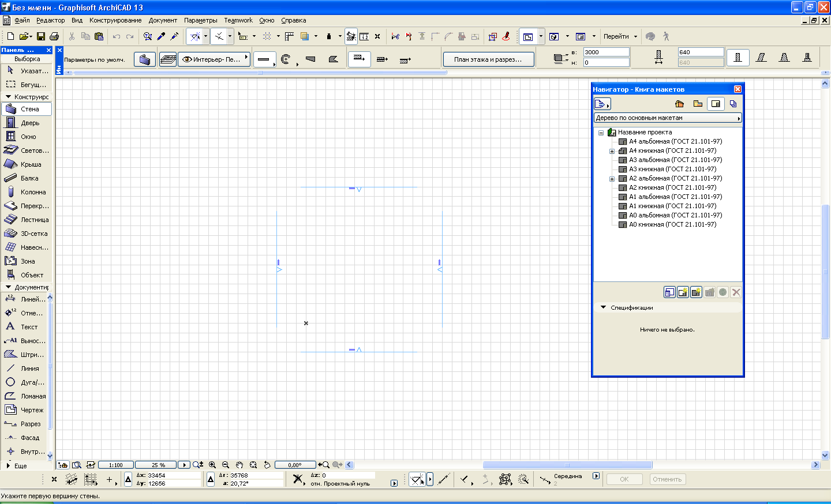Select straight wall geometry method
The image size is (831, 504).
pos(264,59)
